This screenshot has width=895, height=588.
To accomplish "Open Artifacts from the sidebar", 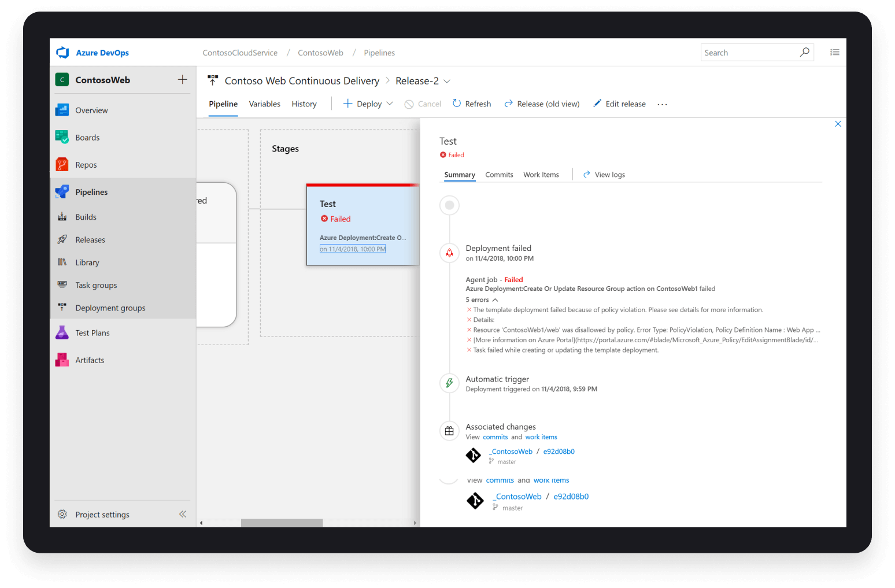I will coord(90,360).
